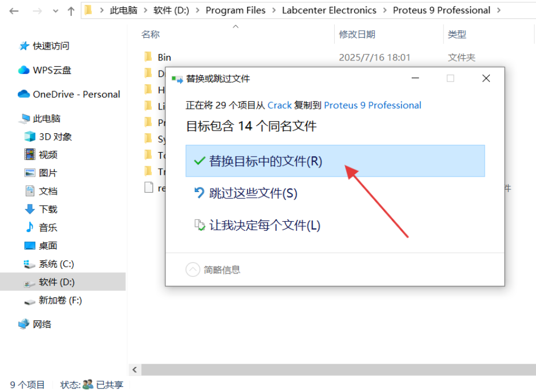
Task: Select 软件 (D:) breadcrumb segment
Action: pos(171,11)
